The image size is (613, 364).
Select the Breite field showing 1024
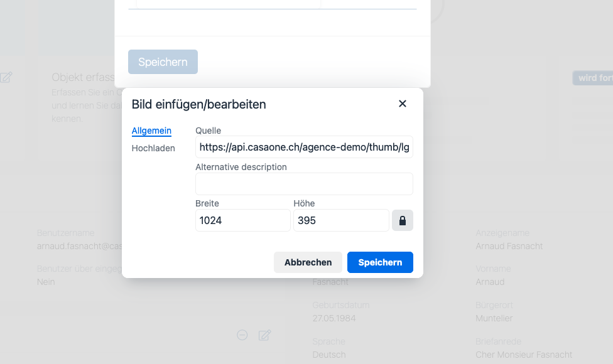243,221
